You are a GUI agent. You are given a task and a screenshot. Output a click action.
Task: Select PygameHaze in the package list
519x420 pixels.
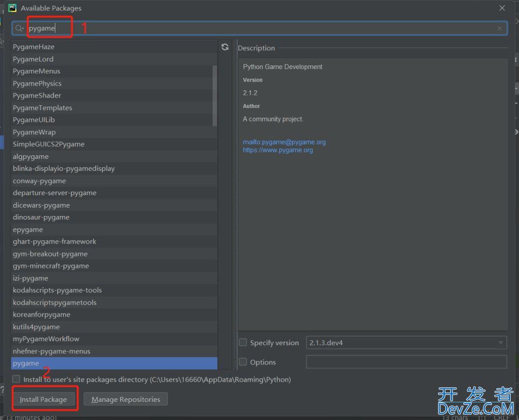114,47
